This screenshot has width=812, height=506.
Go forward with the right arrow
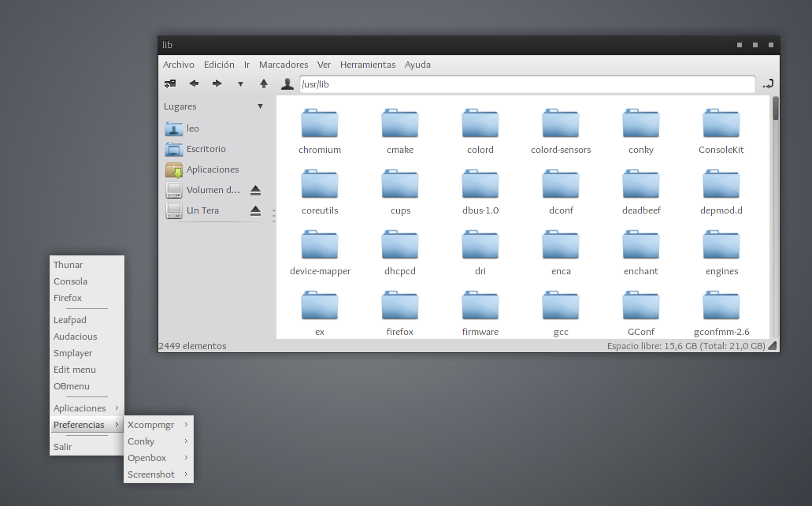click(217, 84)
